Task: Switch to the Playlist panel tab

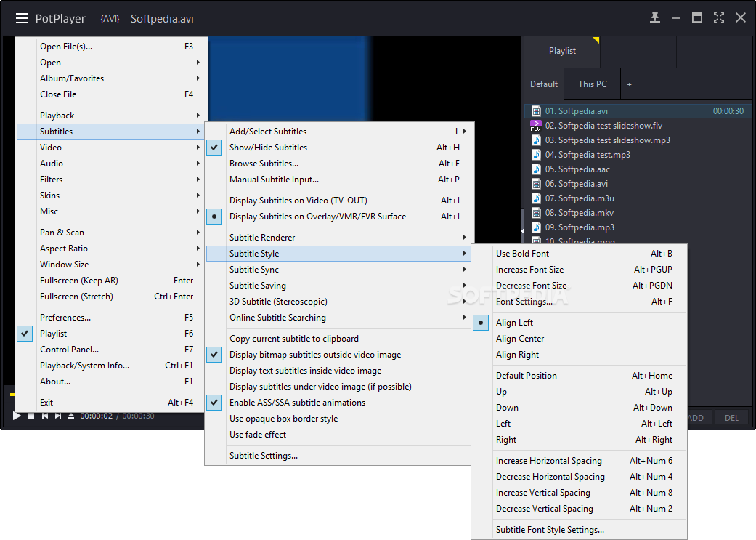Action: click(x=562, y=51)
